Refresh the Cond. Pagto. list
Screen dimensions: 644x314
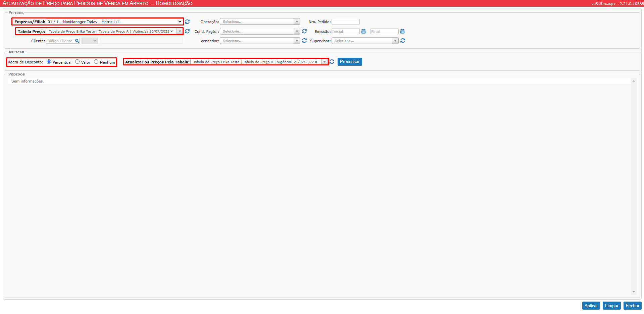[304, 31]
